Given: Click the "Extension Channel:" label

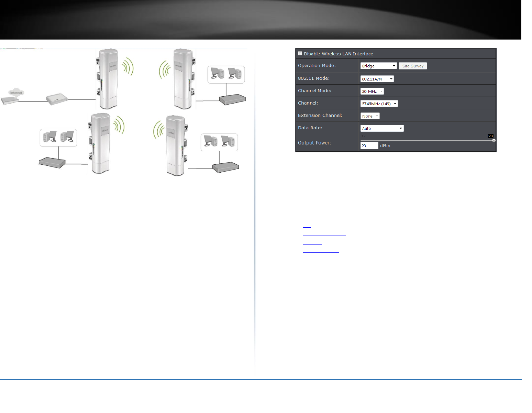Looking at the screenshot, I should [320, 115].
